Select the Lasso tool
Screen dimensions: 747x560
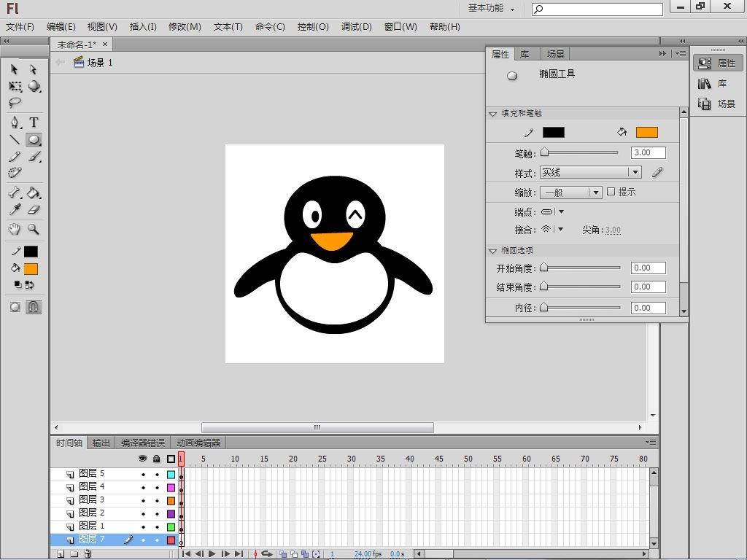[15, 102]
